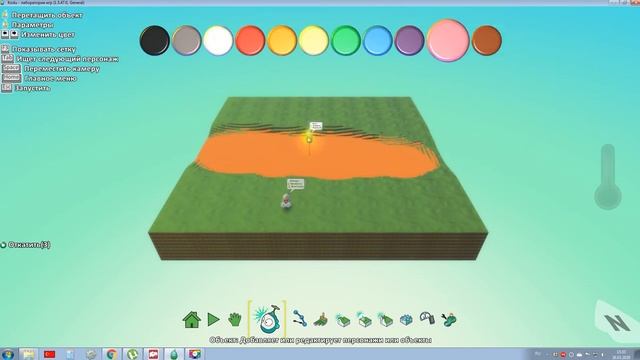This screenshot has height=360, width=640.
Task: Select the Delete objects tool
Action: pyautogui.click(x=427, y=319)
